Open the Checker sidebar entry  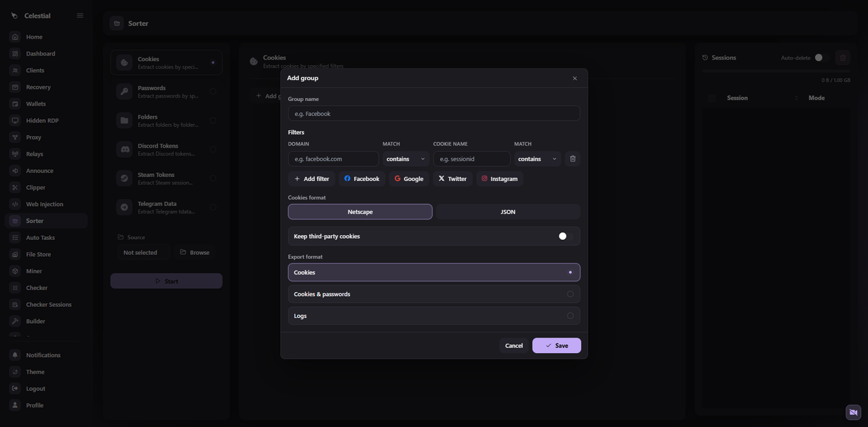coord(46,288)
